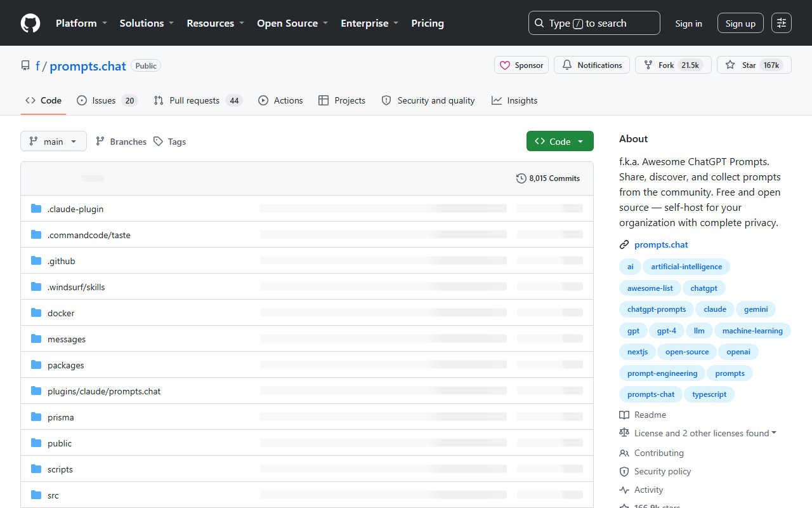812x508 pixels.
Task: Click the folder icon beside .claude-plugin
Action: pos(36,209)
